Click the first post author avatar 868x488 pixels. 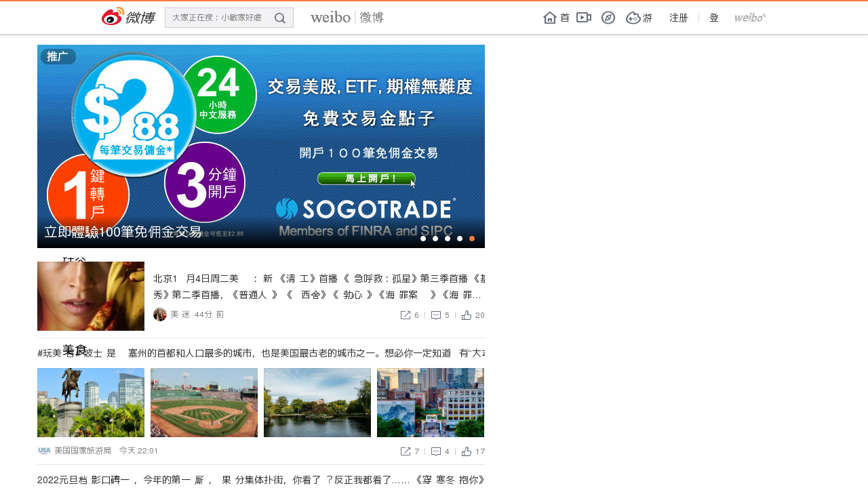[160, 314]
